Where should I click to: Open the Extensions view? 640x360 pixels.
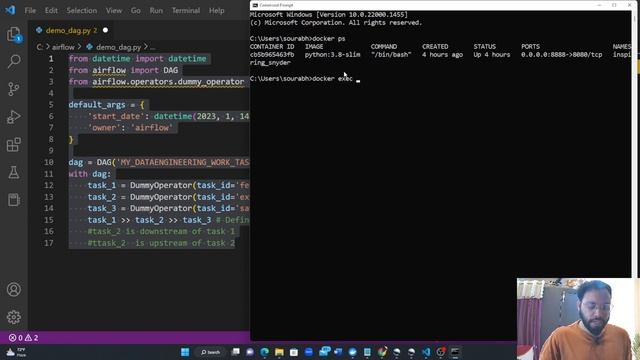pyautogui.click(x=14, y=144)
